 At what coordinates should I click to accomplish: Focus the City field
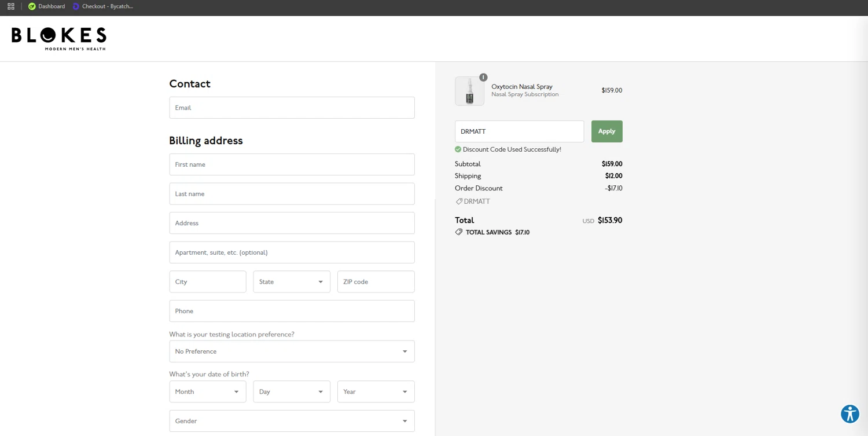point(208,282)
